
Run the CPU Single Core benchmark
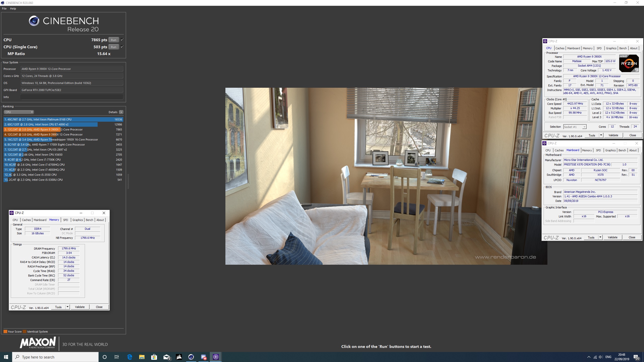point(113,47)
